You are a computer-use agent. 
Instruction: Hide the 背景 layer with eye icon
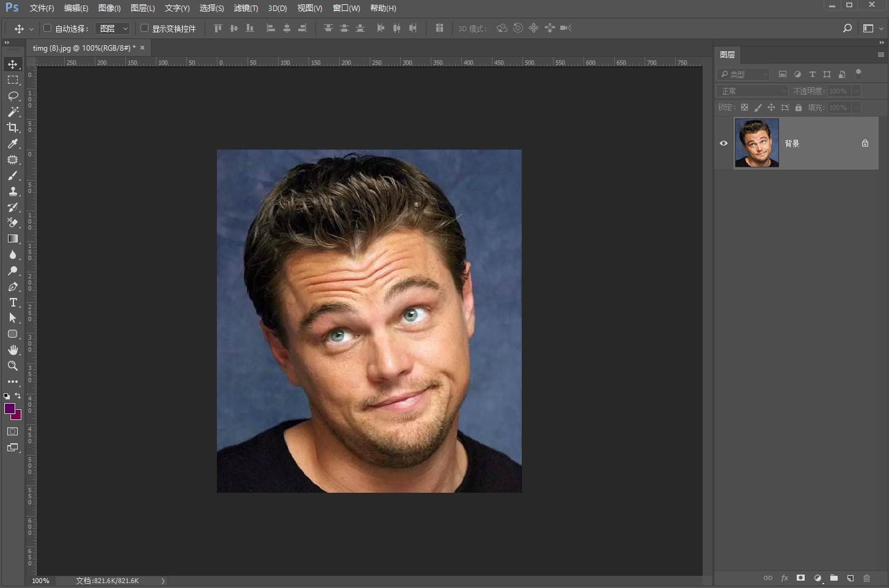click(723, 143)
